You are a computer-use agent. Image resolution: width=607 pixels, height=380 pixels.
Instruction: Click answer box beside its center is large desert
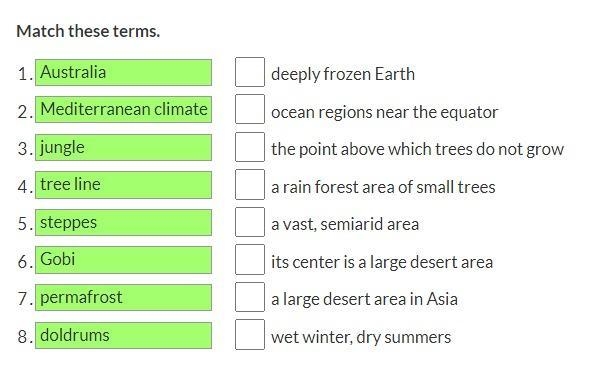250,260
